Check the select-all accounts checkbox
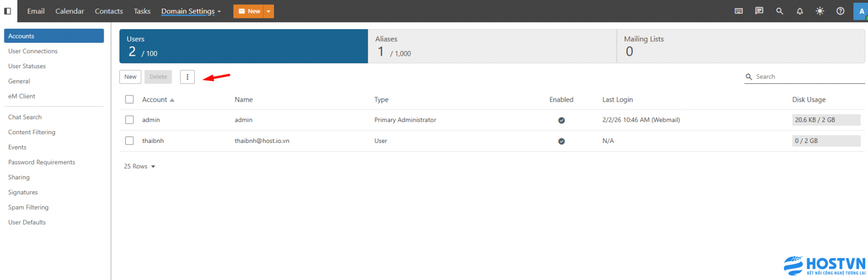This screenshot has height=280, width=868. (x=129, y=100)
